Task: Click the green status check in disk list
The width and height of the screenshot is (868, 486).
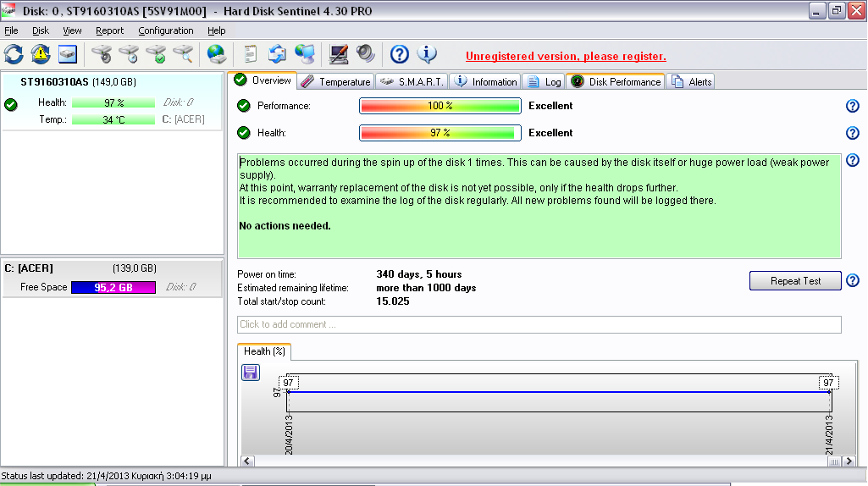Action: coord(10,104)
